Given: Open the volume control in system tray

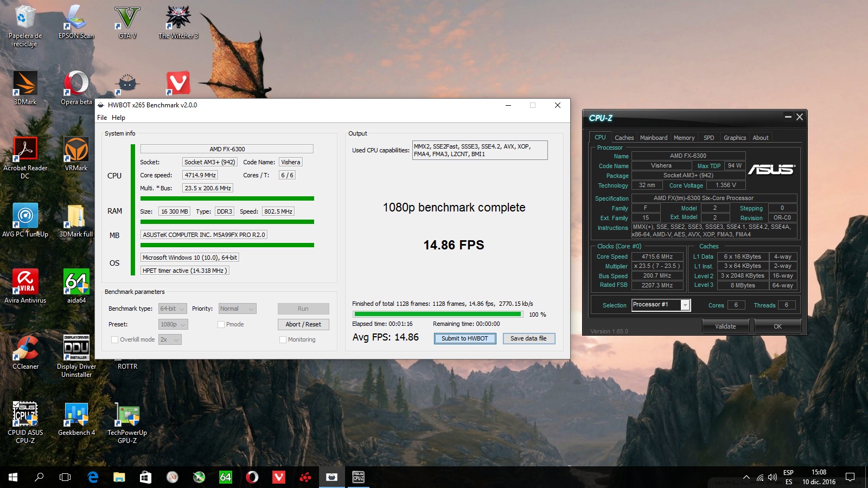Looking at the screenshot, I should (773, 477).
